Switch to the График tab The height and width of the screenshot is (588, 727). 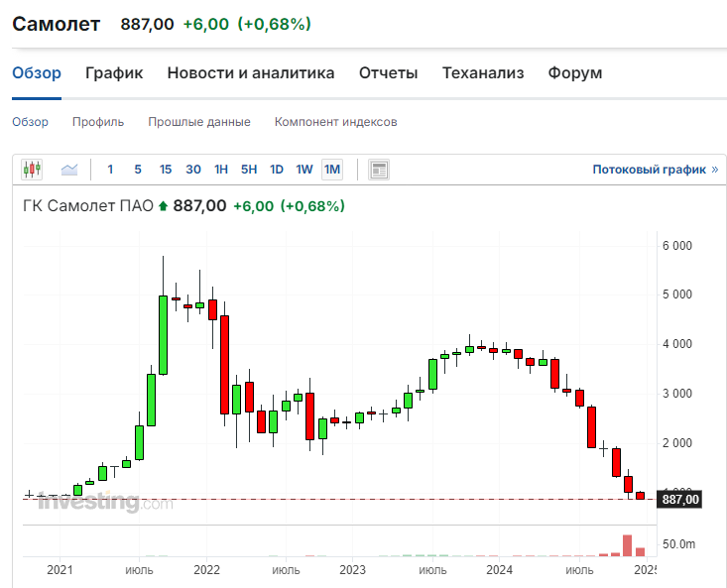(114, 73)
